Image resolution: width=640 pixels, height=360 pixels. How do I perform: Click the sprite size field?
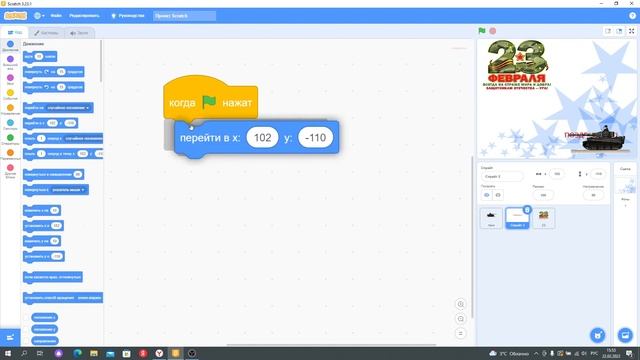coord(543,195)
